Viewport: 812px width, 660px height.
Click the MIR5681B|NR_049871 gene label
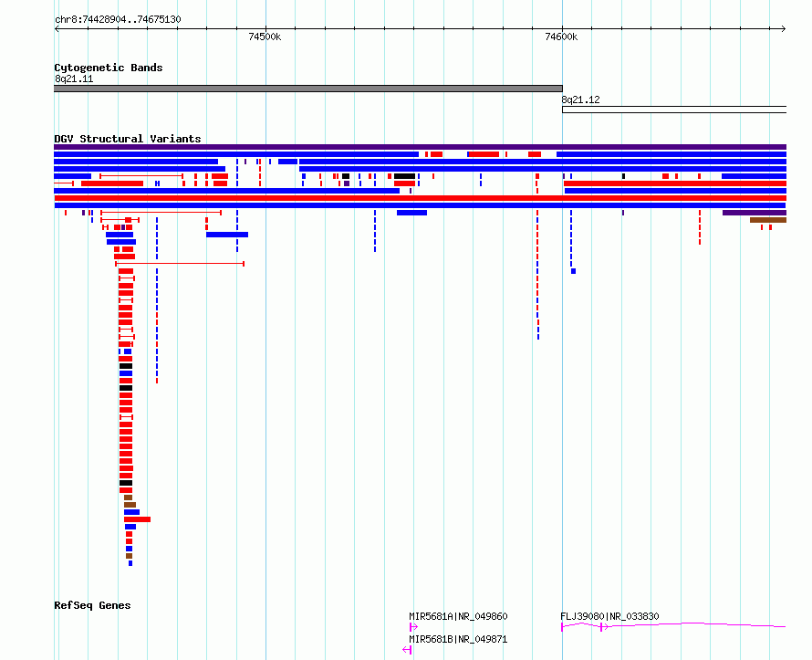click(458, 639)
